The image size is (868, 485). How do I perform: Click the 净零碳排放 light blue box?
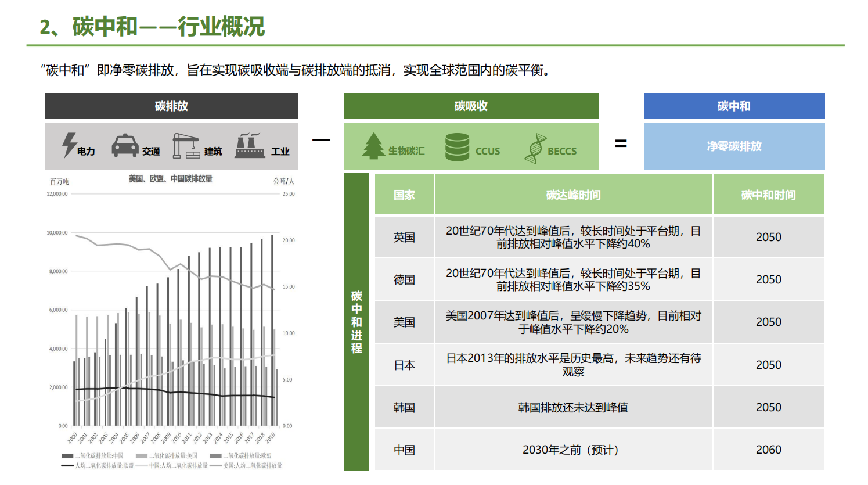(x=734, y=146)
